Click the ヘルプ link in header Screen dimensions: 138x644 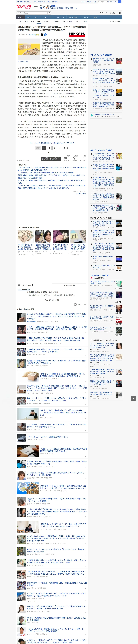pyautogui.click(x=94, y=2)
